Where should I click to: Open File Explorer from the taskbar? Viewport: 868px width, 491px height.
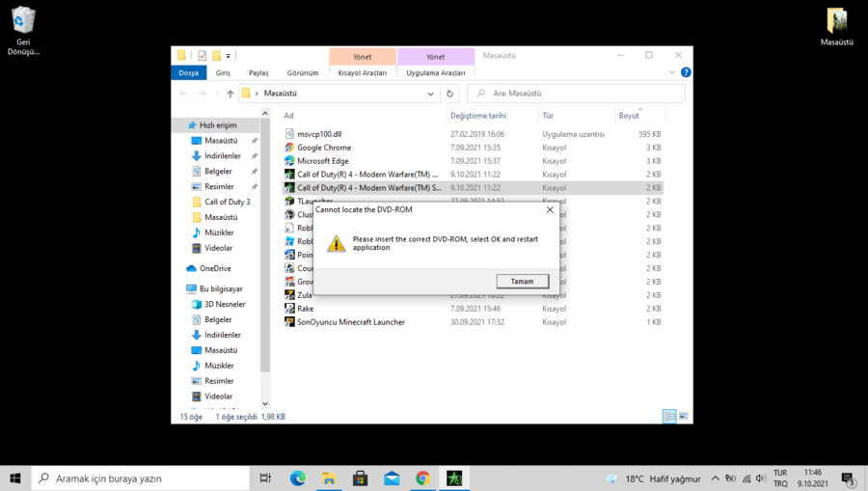coord(329,478)
